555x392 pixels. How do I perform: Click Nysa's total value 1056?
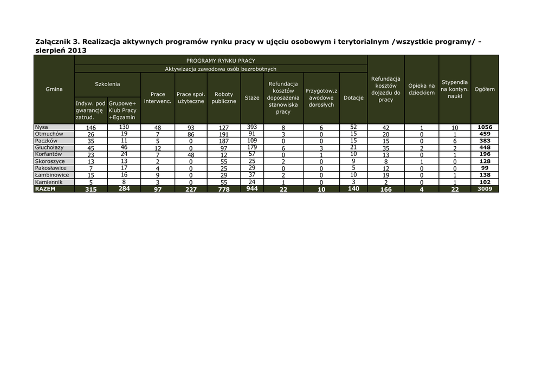(x=485, y=127)
